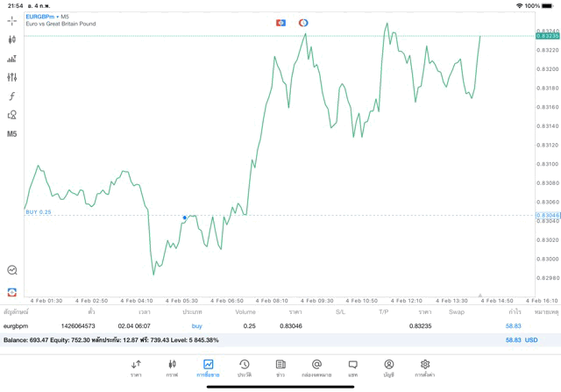This screenshot has width=561, height=392.
Task: Select the eurgbpm buy position row
Action: point(263,326)
